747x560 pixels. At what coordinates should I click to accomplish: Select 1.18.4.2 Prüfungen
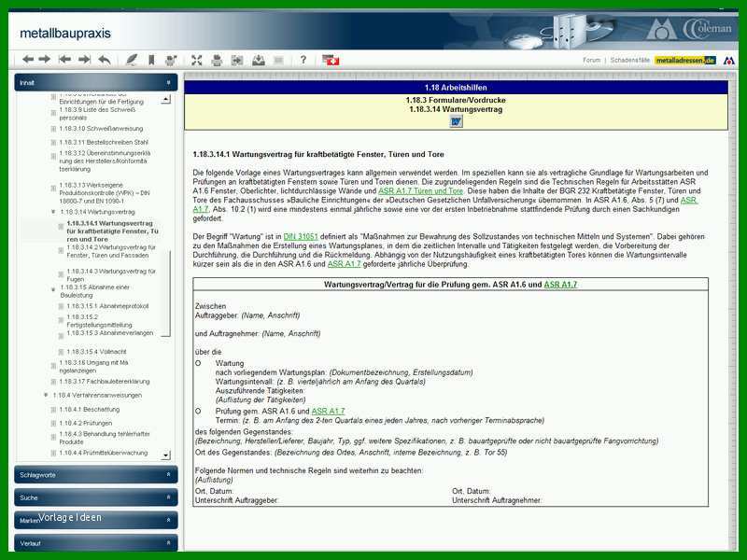pos(86,423)
